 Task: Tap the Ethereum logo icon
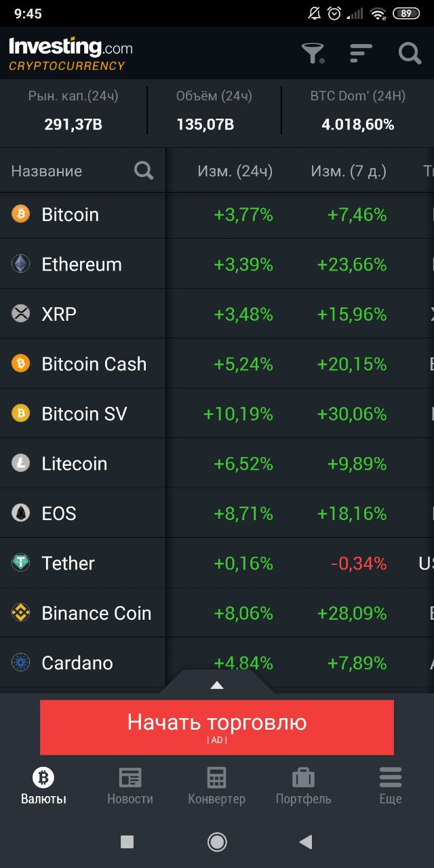(x=21, y=264)
